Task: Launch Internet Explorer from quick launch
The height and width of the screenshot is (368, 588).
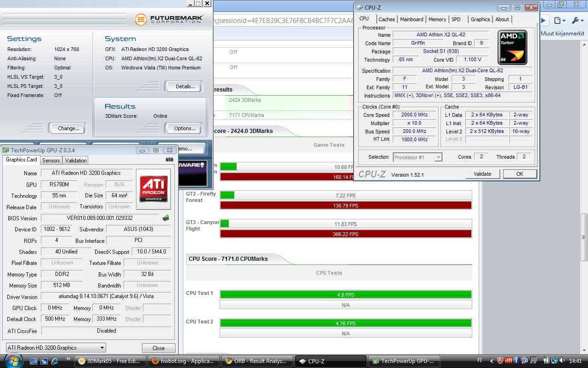Action: (x=56, y=361)
